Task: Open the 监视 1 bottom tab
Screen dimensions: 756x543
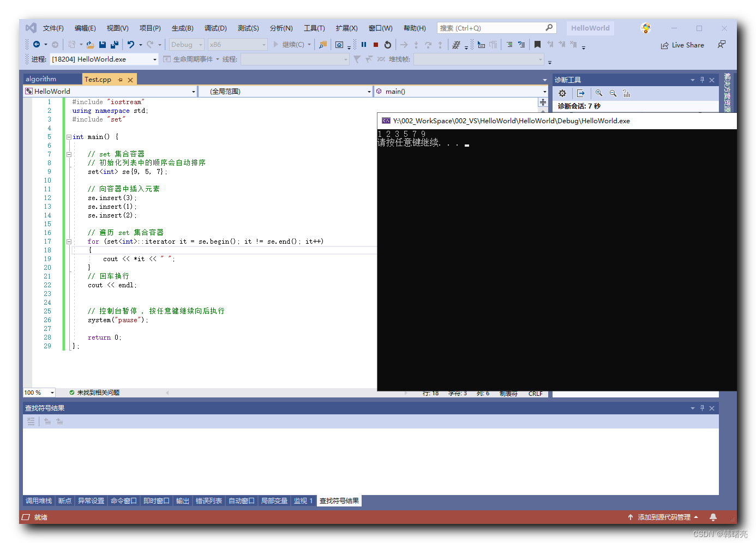Action: pos(303,500)
